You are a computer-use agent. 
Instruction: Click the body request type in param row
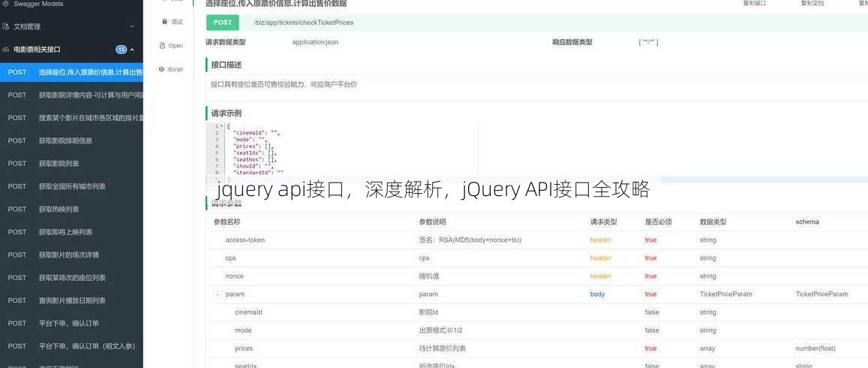coord(597,294)
